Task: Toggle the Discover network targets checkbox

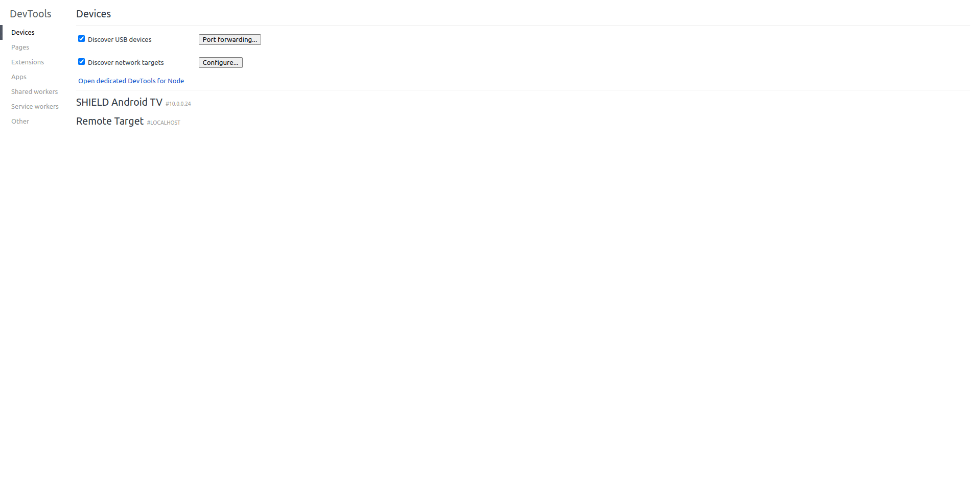Action: pyautogui.click(x=81, y=62)
